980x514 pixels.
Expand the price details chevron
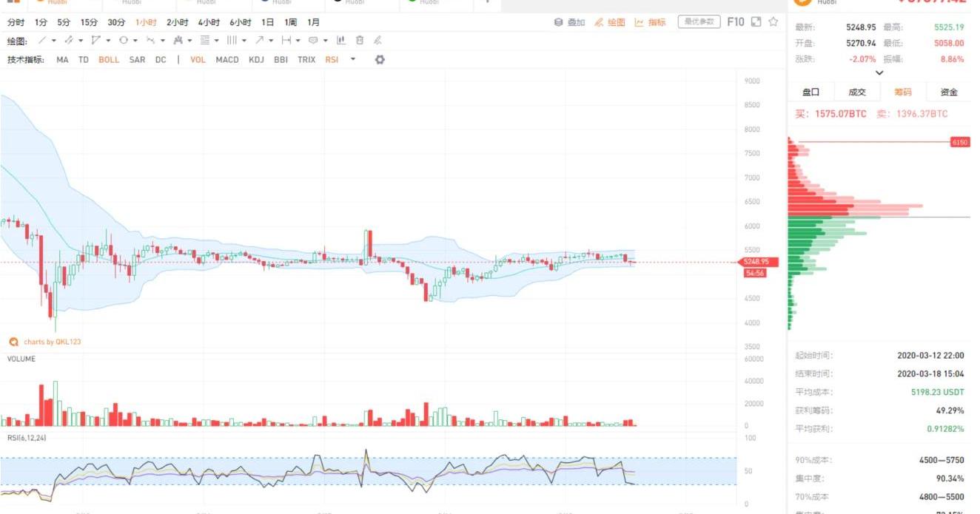pos(879,73)
